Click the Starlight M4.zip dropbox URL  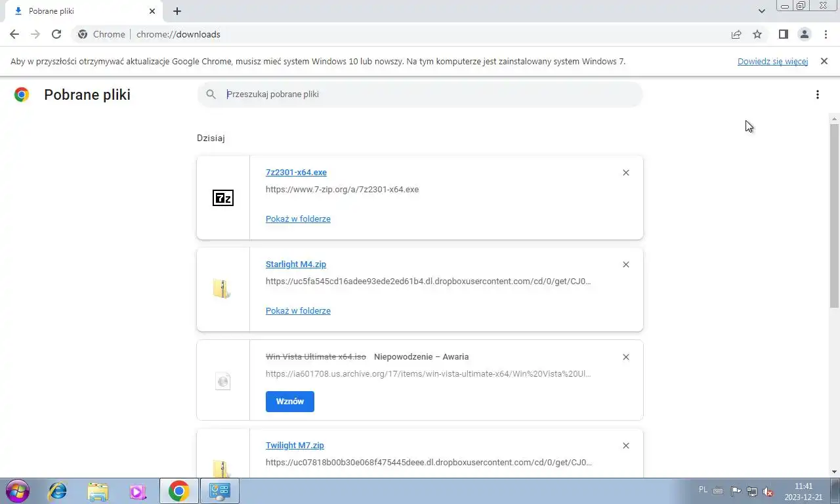coord(428,281)
